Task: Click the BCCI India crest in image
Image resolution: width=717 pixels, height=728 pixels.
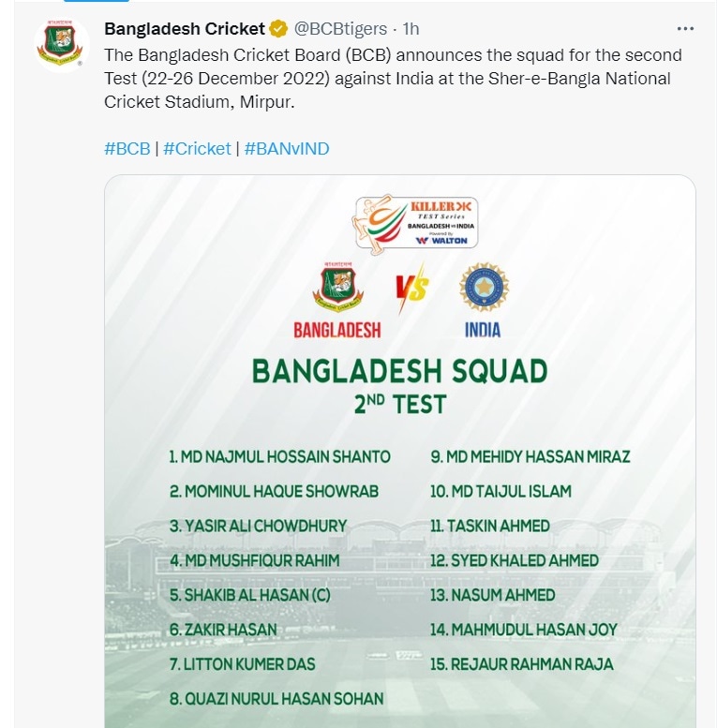Action: click(x=484, y=287)
